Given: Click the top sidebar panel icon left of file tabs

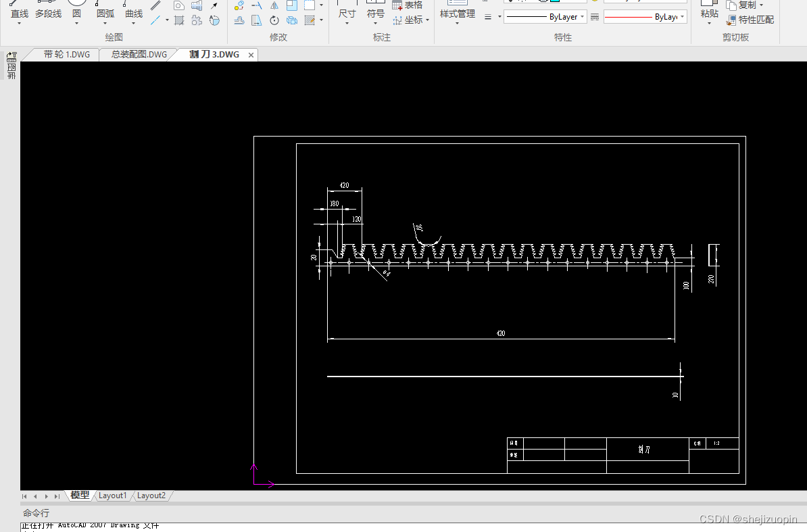Looking at the screenshot, I should tap(11, 57).
